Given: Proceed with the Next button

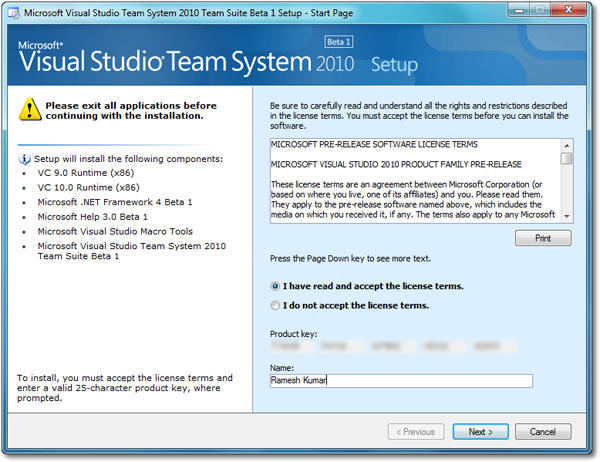Looking at the screenshot, I should pyautogui.click(x=481, y=432).
